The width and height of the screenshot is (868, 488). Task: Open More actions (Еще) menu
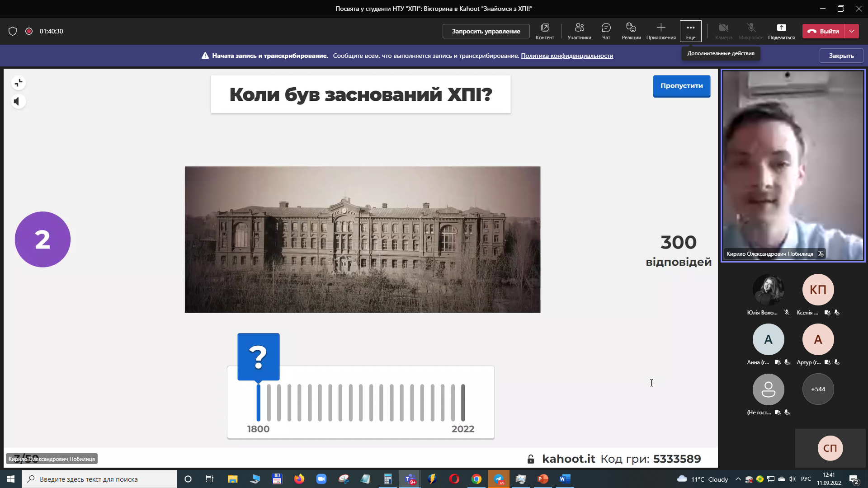690,31
